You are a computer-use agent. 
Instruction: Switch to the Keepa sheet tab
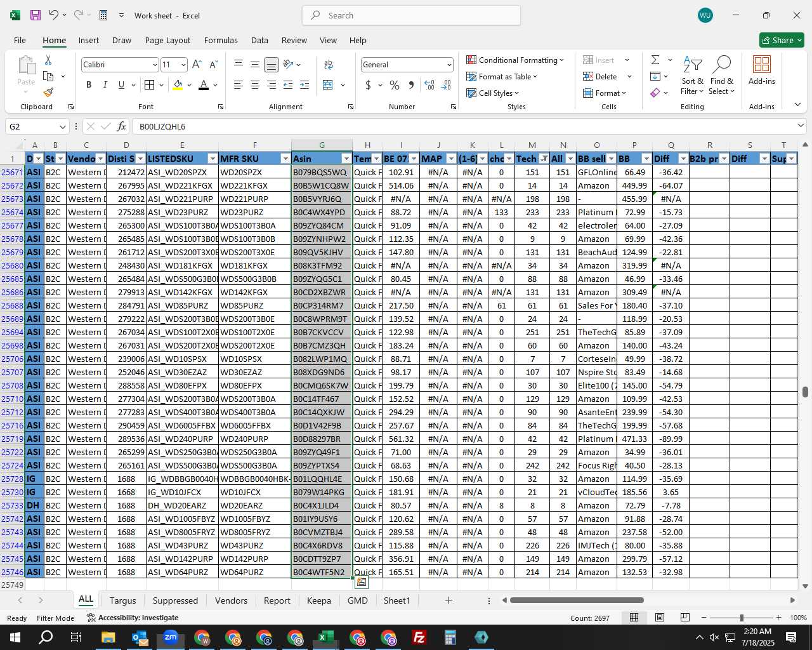point(318,600)
